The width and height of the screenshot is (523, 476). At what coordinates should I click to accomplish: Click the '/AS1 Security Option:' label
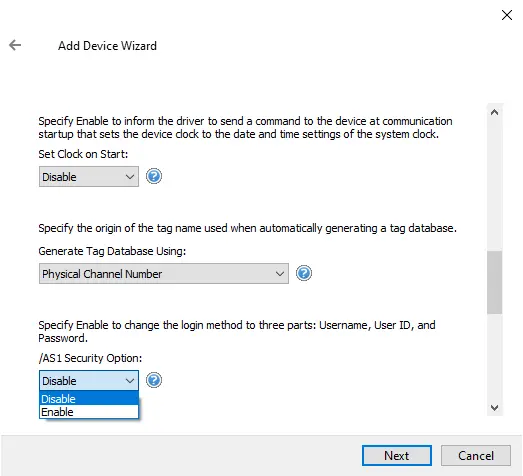90,358
